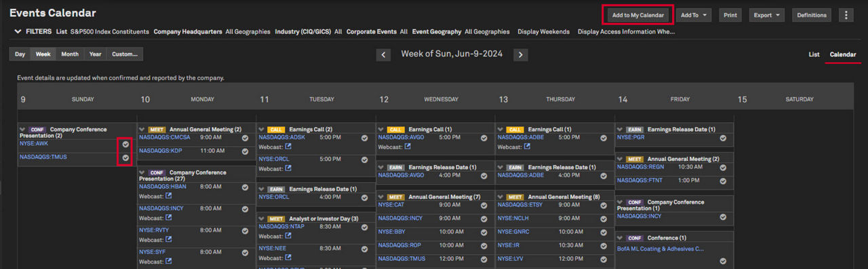This screenshot has width=868, height=269.
Task: Go to the next week arrow
Action: tap(520, 55)
